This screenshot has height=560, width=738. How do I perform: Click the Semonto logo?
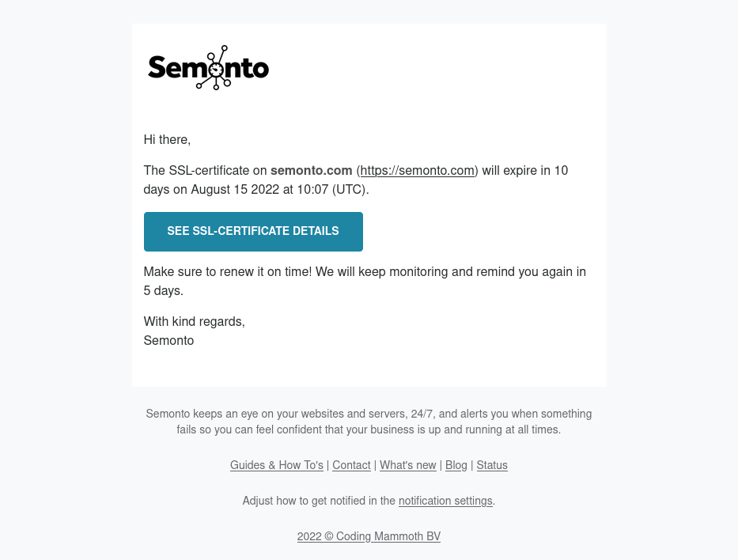pos(208,68)
